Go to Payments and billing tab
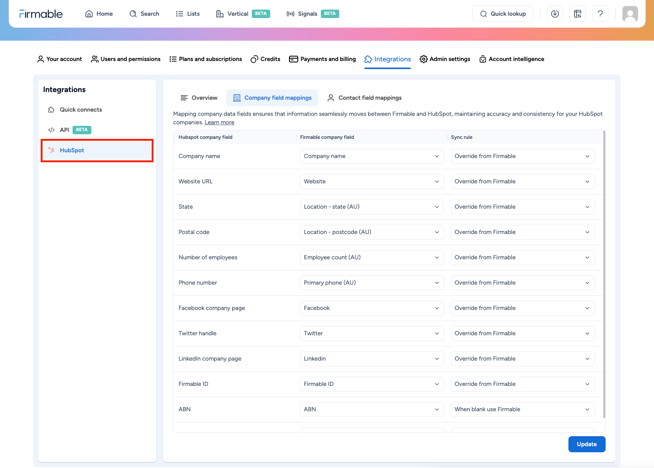Image resolution: width=654 pixels, height=468 pixels. [322, 59]
